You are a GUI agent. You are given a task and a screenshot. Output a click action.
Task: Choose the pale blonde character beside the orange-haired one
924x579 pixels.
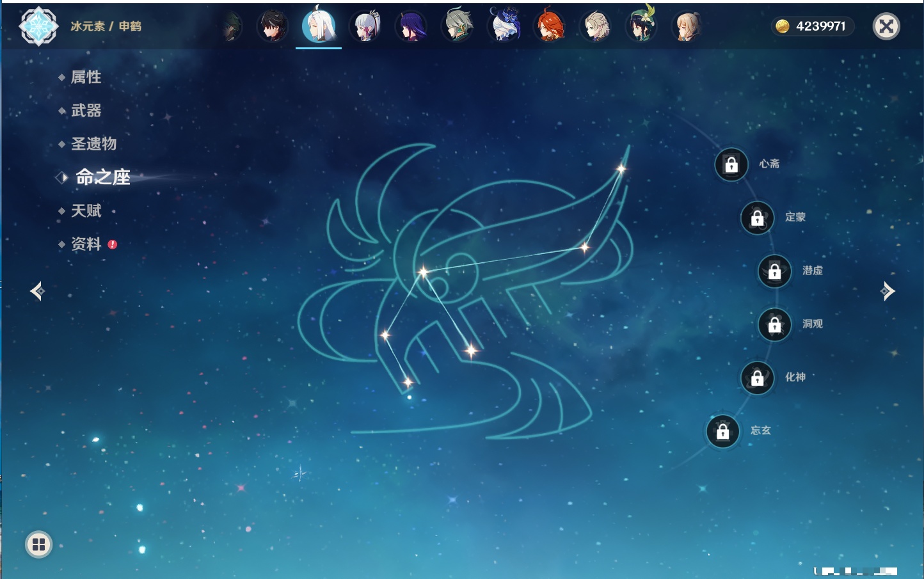pos(596,26)
